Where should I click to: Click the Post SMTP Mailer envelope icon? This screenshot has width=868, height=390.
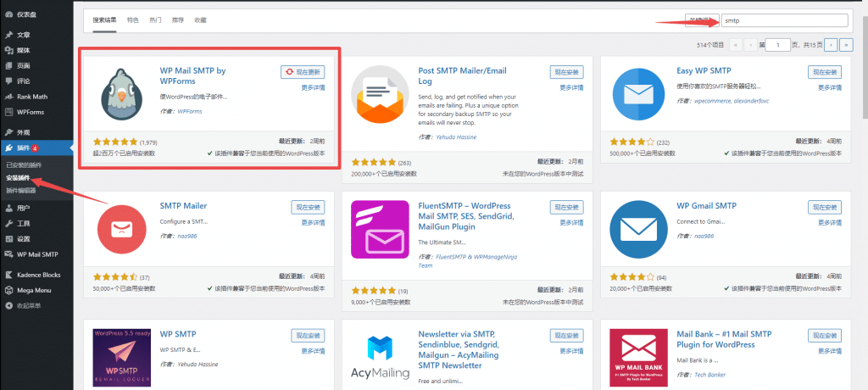tap(379, 93)
